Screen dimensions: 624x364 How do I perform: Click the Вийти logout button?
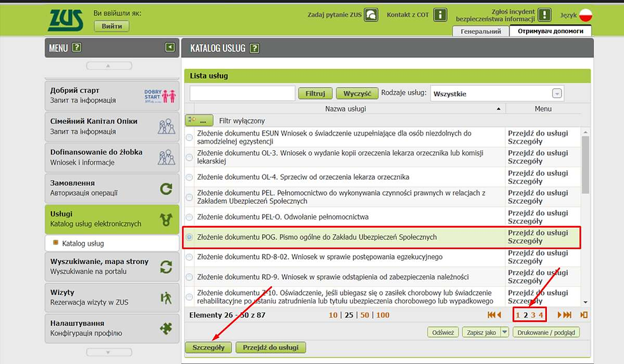[112, 26]
